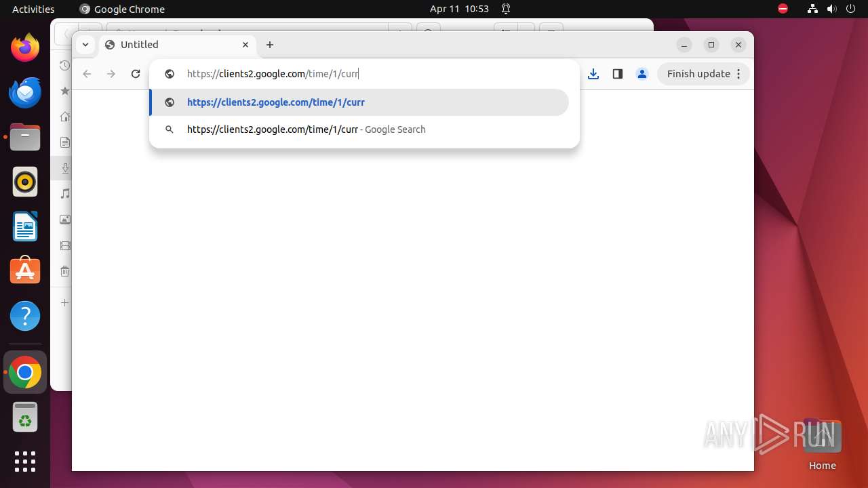Viewport: 868px width, 488px height.
Task: Open Chrome three-dot menu
Action: [740, 74]
